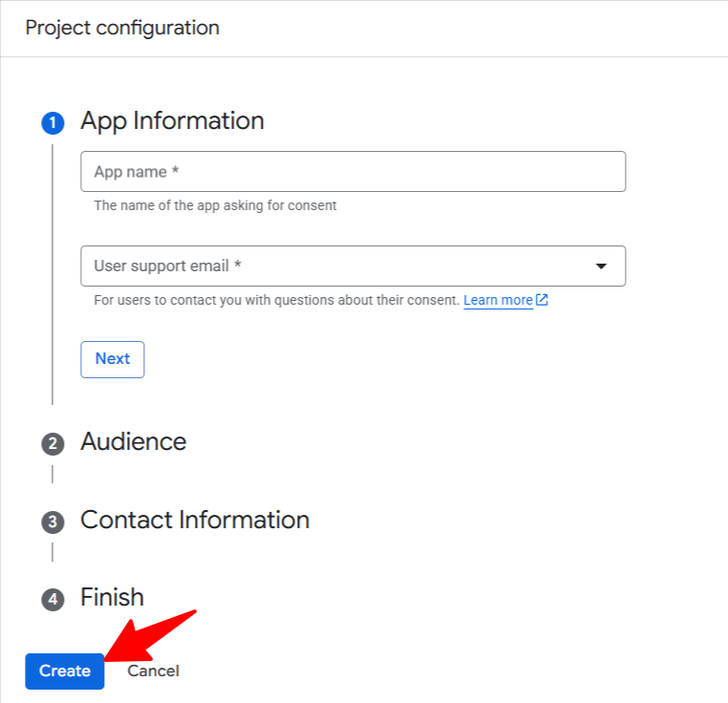Cancel the project configuration

tap(153, 671)
